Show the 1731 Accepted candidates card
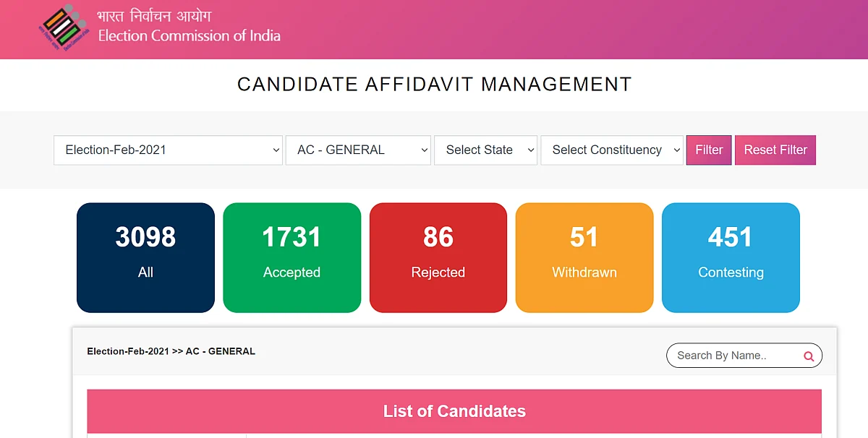 tap(292, 257)
